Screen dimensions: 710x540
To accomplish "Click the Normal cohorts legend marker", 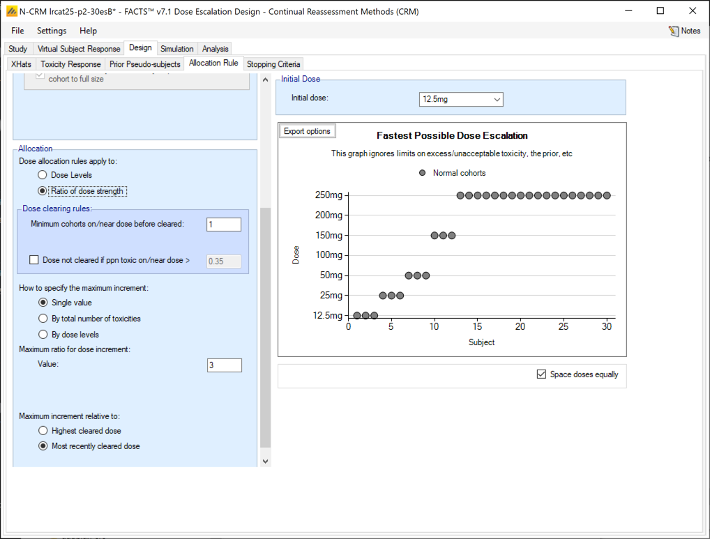I will pos(423,173).
